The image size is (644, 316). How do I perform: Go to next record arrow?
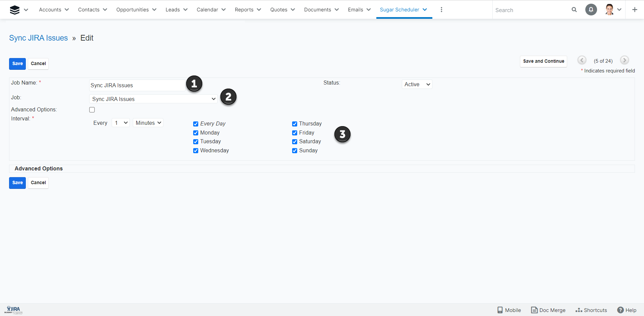coord(624,60)
